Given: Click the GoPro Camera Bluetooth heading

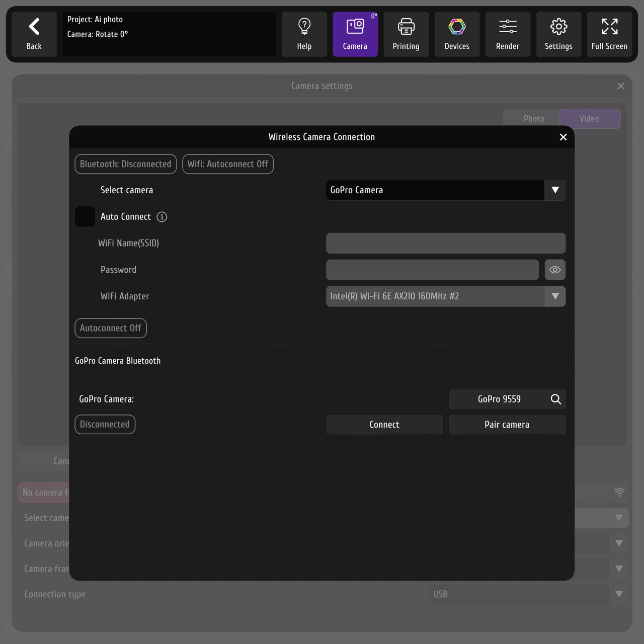Looking at the screenshot, I should [118, 361].
